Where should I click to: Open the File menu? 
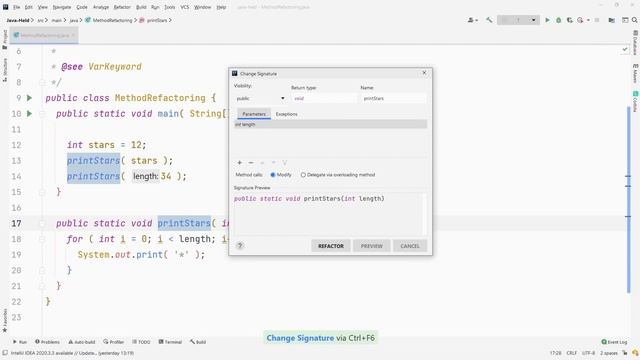pos(16,7)
